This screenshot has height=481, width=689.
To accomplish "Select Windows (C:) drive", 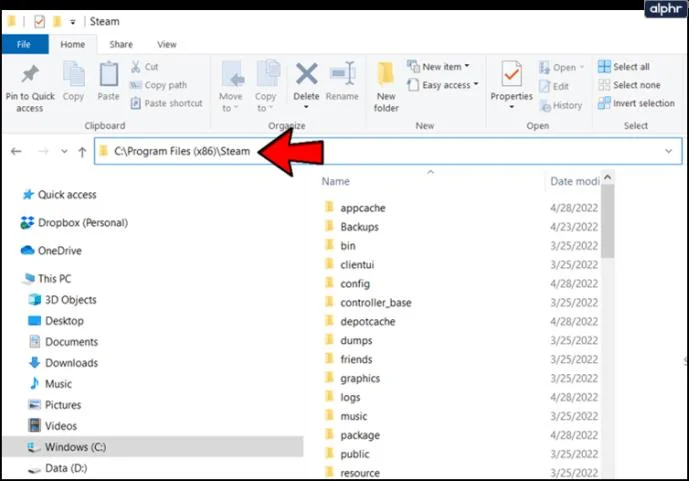I will point(153,447).
